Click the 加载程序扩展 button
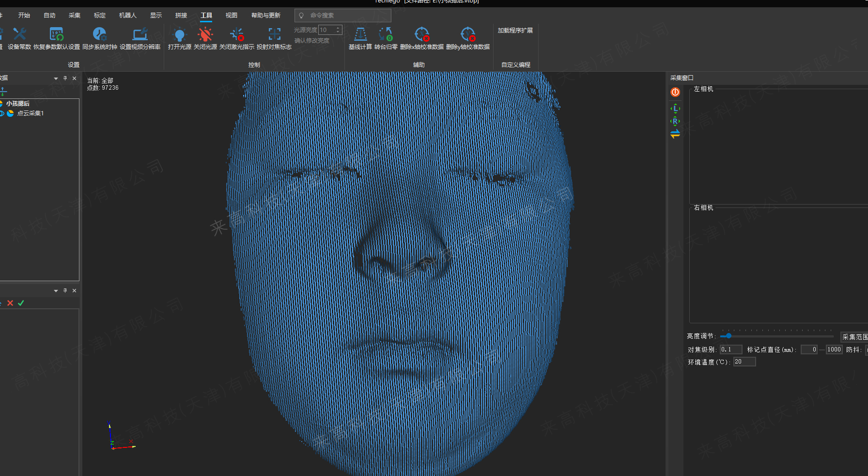 515,31
